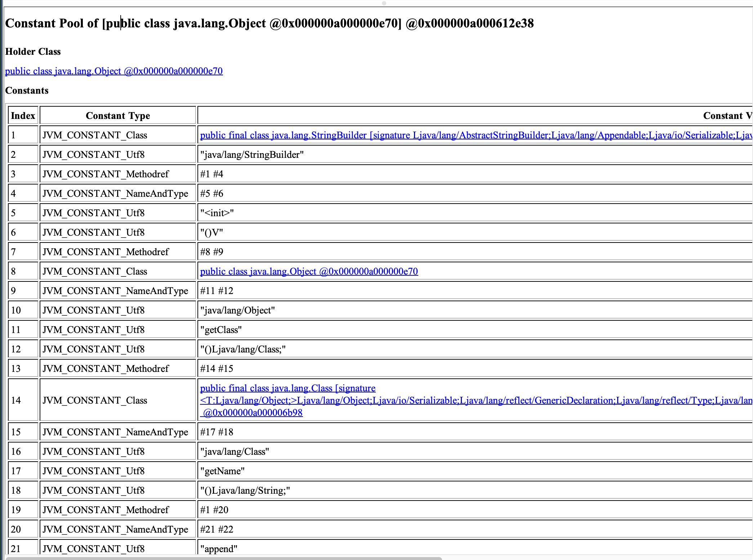Click the "()Ljava/lang/String;" value cell
Screen dimensions: 753x560
245,490
